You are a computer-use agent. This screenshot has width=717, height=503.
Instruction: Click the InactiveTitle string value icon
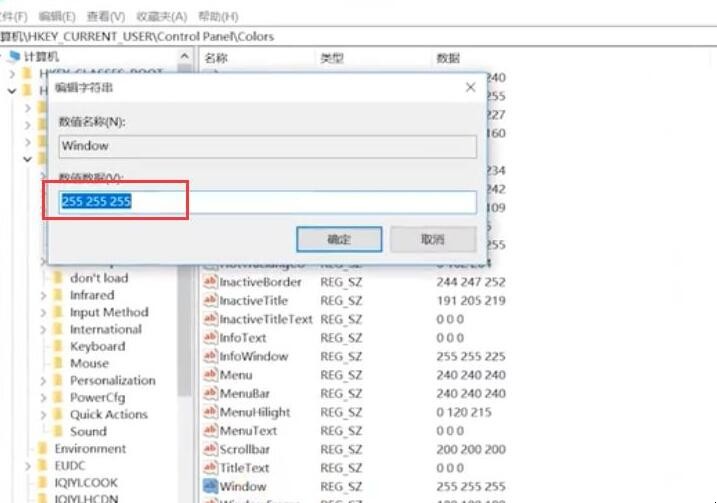(x=210, y=300)
